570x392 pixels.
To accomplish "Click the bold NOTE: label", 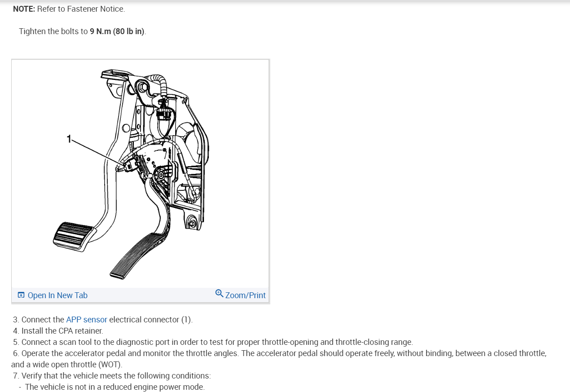I will pyautogui.click(x=24, y=9).
